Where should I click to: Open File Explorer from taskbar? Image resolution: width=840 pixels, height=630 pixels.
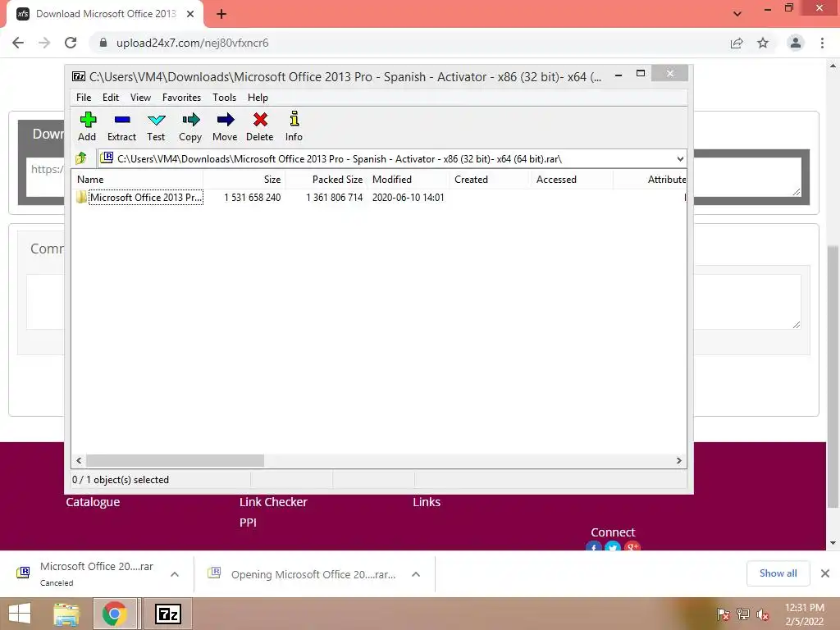pyautogui.click(x=66, y=614)
